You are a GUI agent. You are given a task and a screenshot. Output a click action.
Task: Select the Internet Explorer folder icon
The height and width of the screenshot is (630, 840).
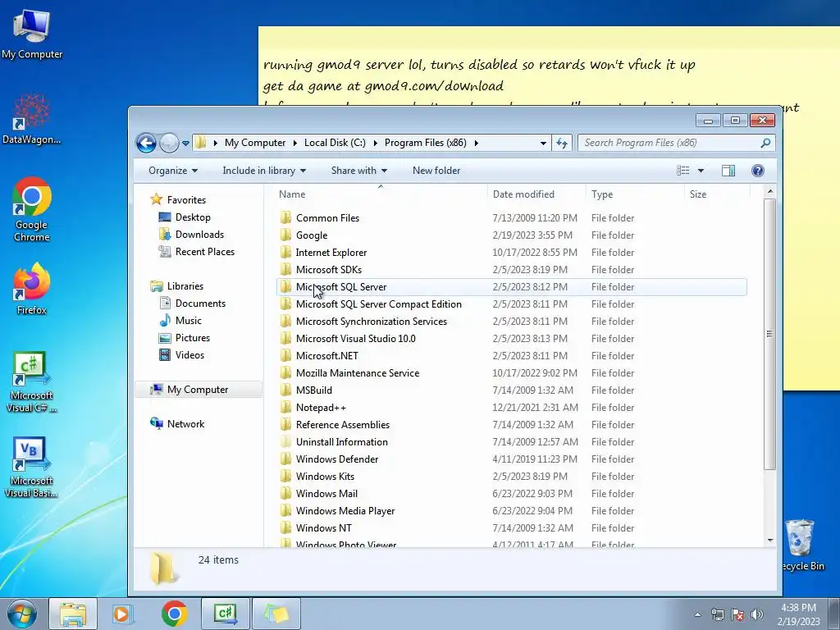[286, 252]
